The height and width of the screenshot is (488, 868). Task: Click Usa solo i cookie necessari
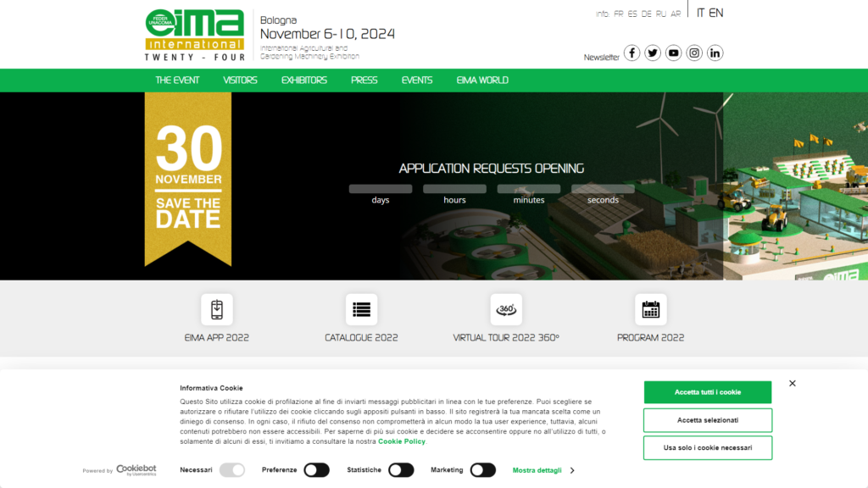pyautogui.click(x=708, y=447)
